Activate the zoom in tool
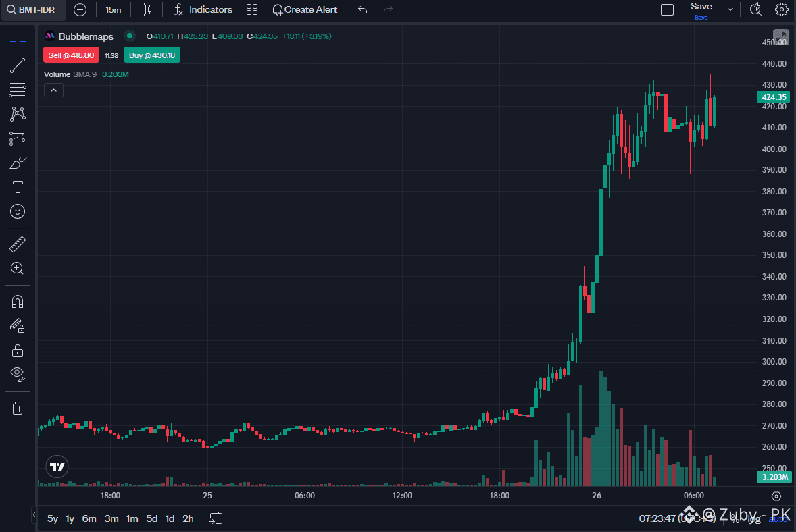 (x=18, y=268)
